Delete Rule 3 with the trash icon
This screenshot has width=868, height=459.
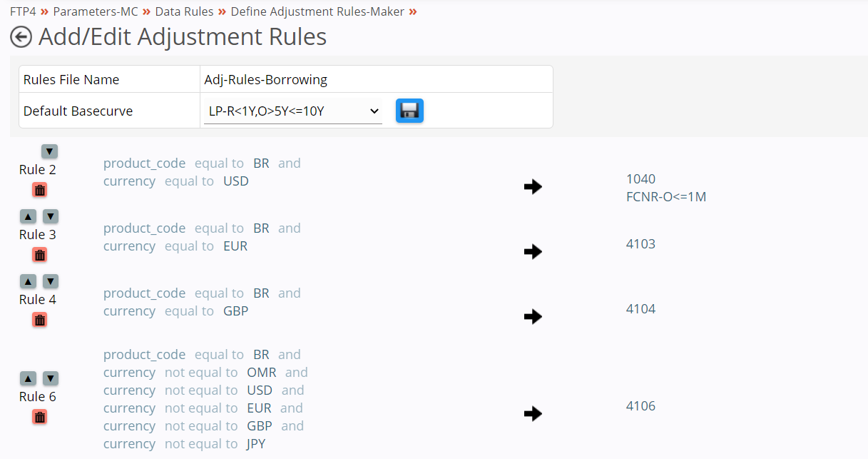point(40,255)
